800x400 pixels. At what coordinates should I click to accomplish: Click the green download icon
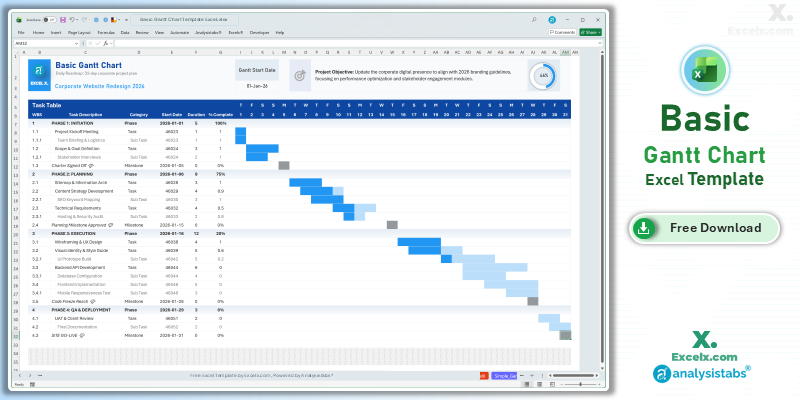644,229
